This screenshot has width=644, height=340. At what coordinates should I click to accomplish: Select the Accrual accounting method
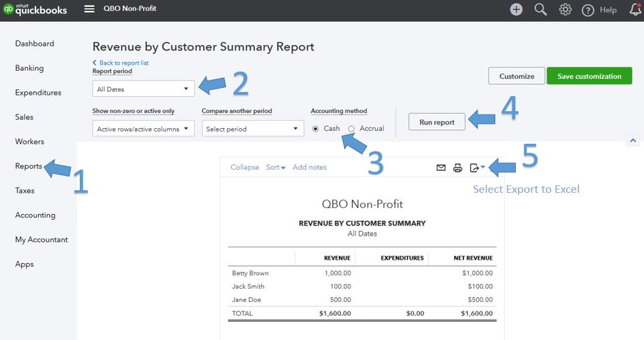351,129
